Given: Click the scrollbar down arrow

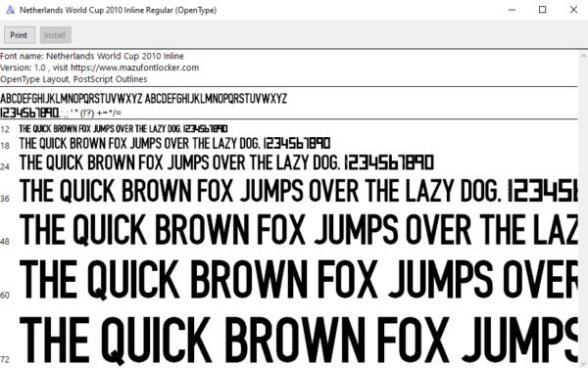Looking at the screenshot, I should click(583, 363).
